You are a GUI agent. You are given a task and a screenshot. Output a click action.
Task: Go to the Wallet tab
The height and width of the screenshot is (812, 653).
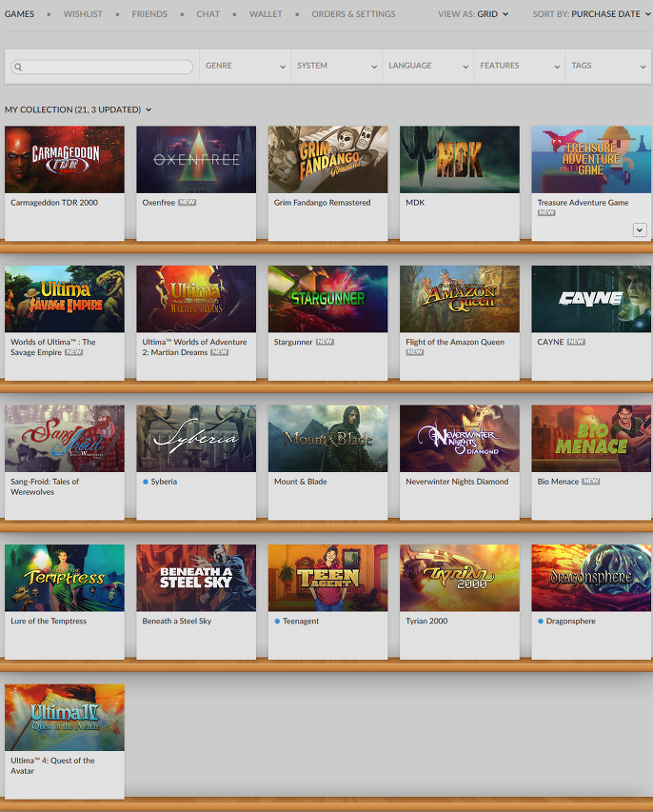(x=266, y=14)
